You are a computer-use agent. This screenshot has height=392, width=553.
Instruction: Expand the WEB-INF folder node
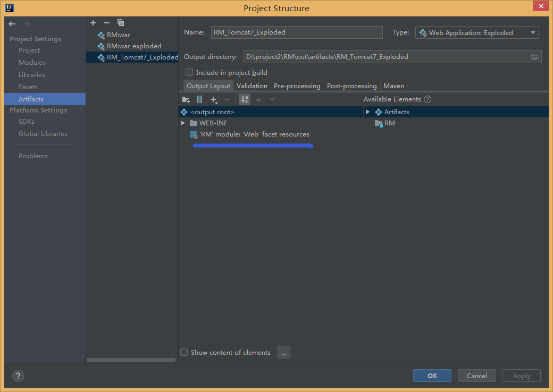183,123
